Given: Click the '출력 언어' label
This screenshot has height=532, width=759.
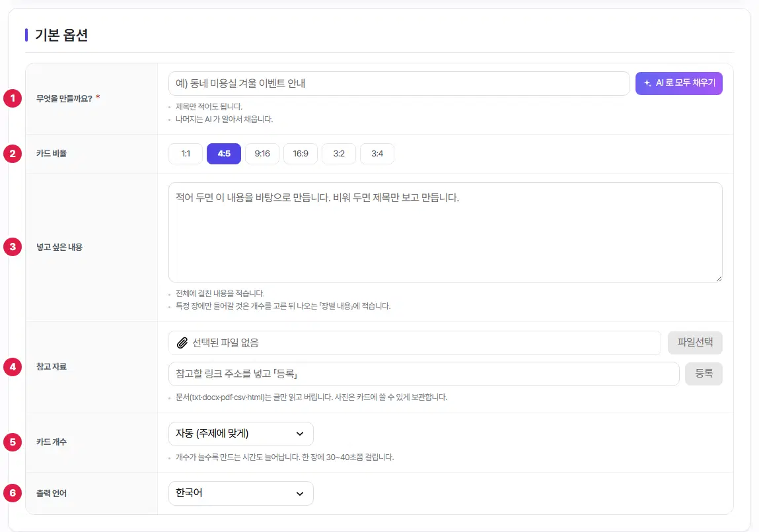Looking at the screenshot, I should point(52,493).
